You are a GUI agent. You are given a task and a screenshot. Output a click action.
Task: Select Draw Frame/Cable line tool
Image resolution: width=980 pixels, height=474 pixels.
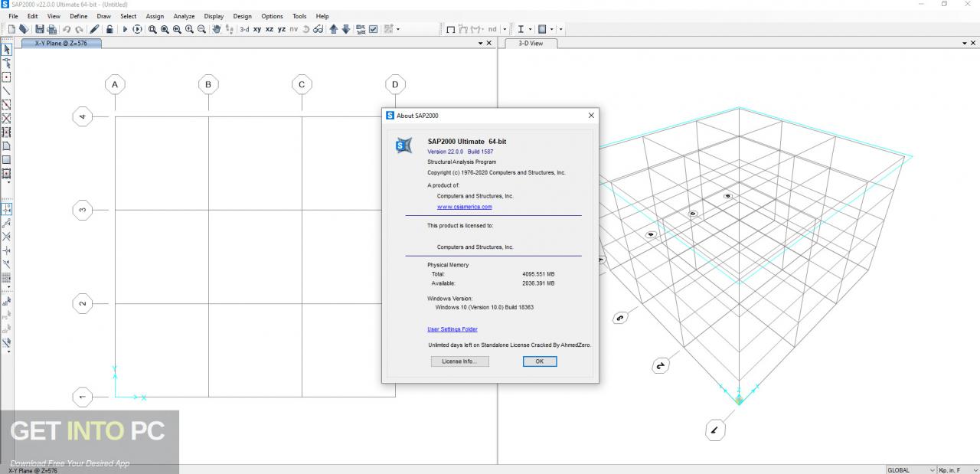[x=7, y=91]
